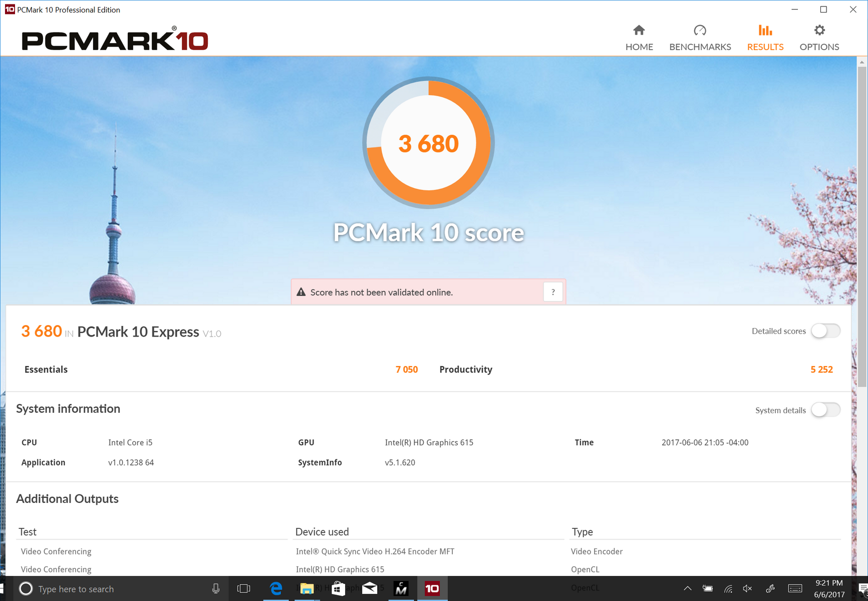
Task: Open the Action Center notifications icon
Action: (x=862, y=589)
